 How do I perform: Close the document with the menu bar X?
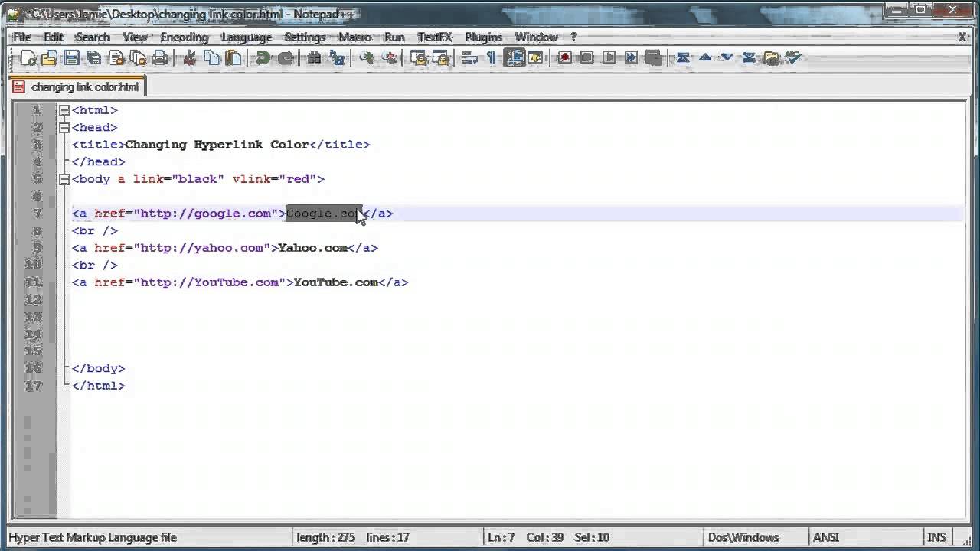click(962, 37)
